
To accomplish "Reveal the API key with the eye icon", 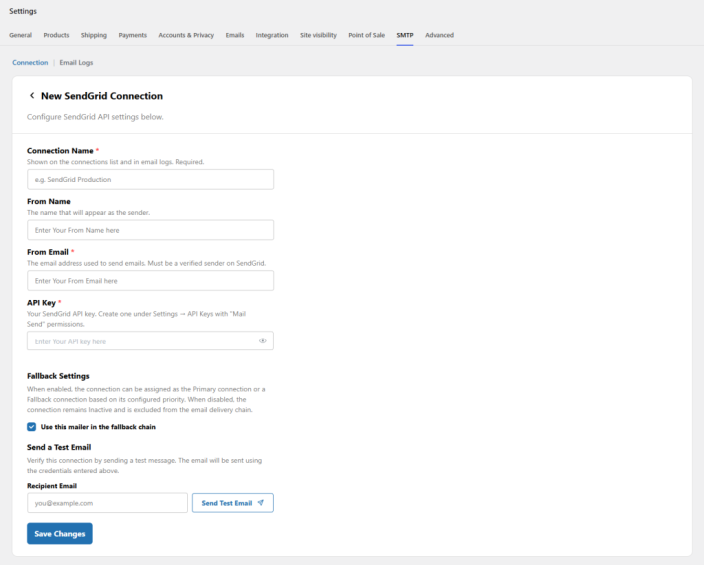I will (263, 341).
